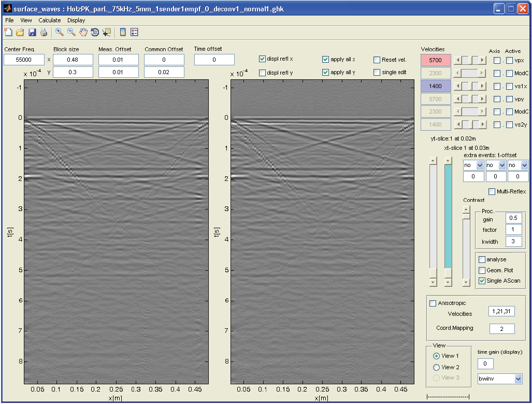532x404 pixels.
Task: Click right arrow of the vs1x 1400 slider
Action: click(482, 86)
